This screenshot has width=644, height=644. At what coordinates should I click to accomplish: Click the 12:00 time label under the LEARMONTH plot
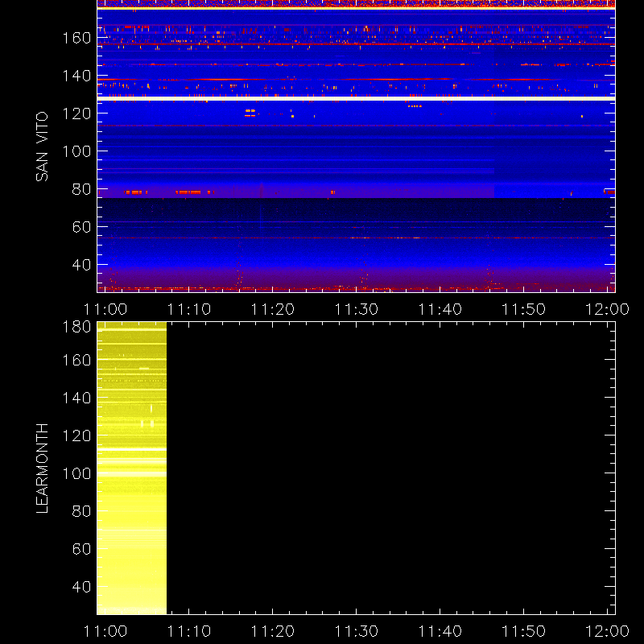tap(607, 631)
